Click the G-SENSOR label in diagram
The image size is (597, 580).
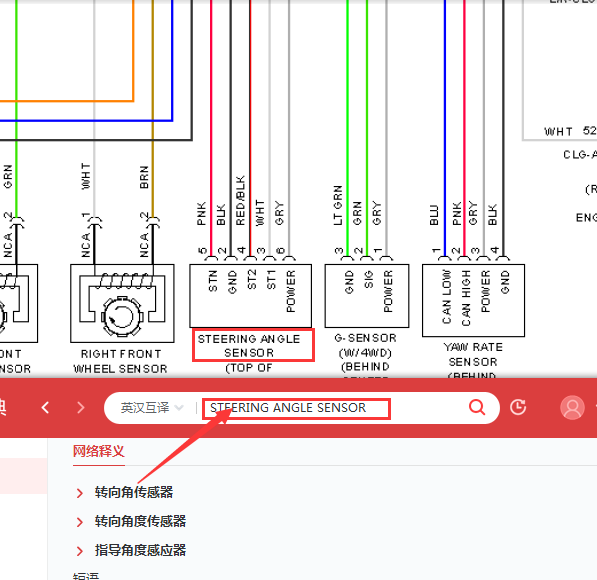pyautogui.click(x=365, y=338)
